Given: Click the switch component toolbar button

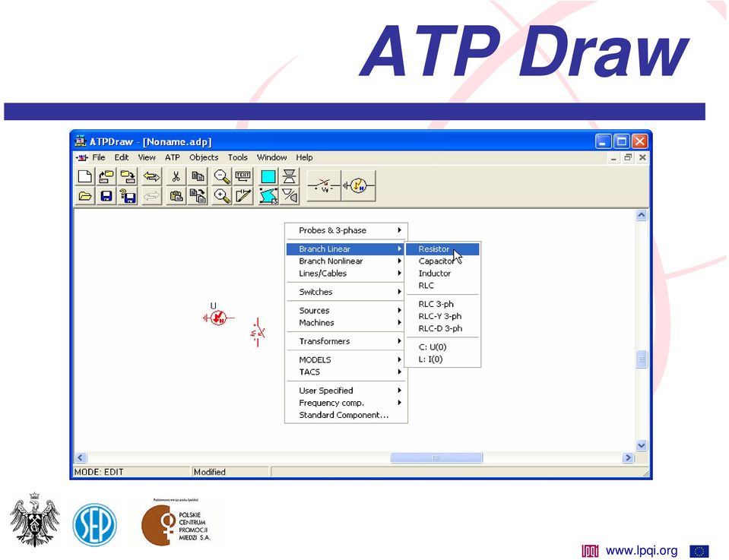Looking at the screenshot, I should [x=324, y=186].
